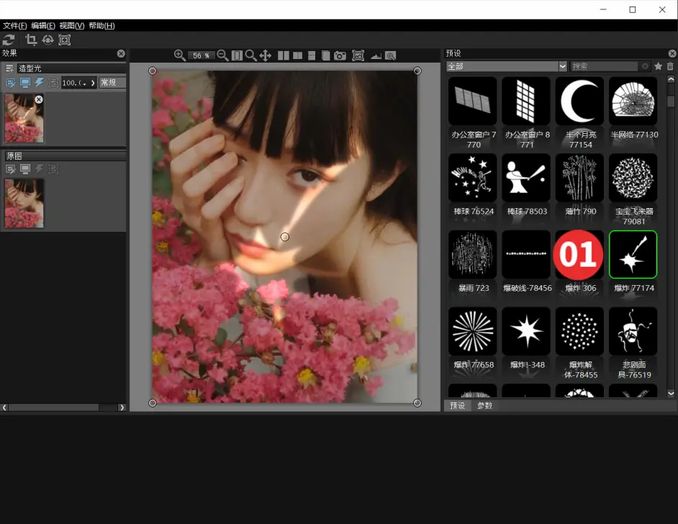Image resolution: width=678 pixels, height=524 pixels.
Task: Click the camera snapshot icon
Action: pyautogui.click(x=340, y=55)
